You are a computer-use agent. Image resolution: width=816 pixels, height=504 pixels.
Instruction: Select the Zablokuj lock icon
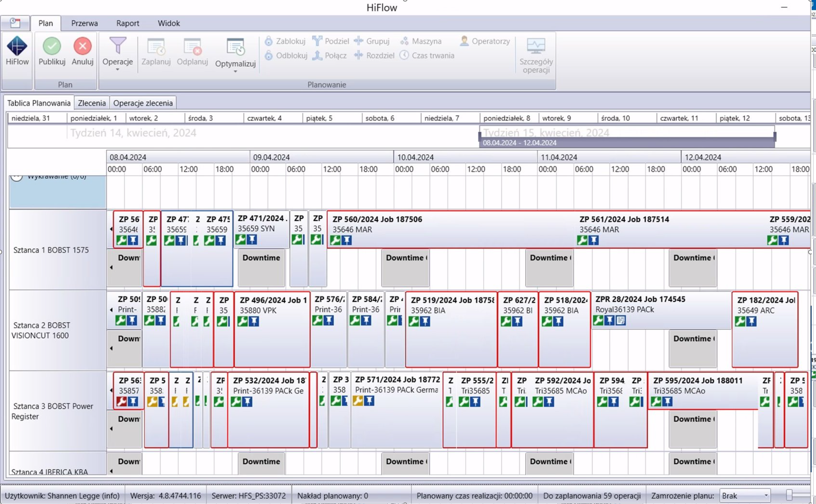click(x=269, y=41)
